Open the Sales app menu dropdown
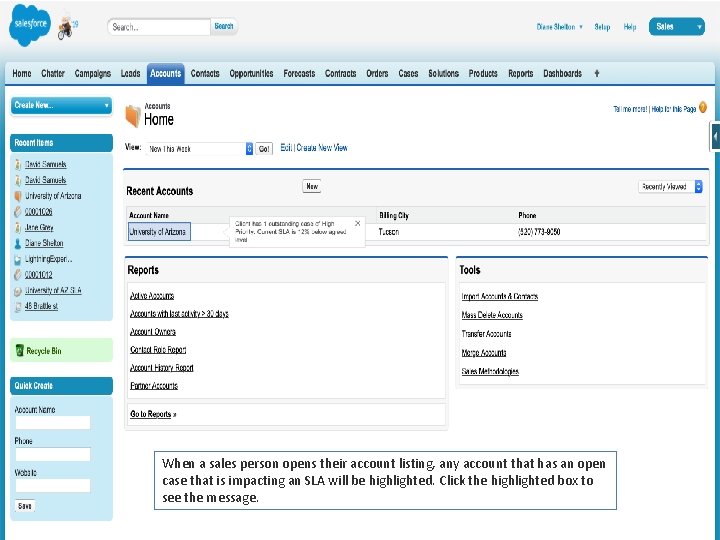The image size is (720, 540). [676, 27]
